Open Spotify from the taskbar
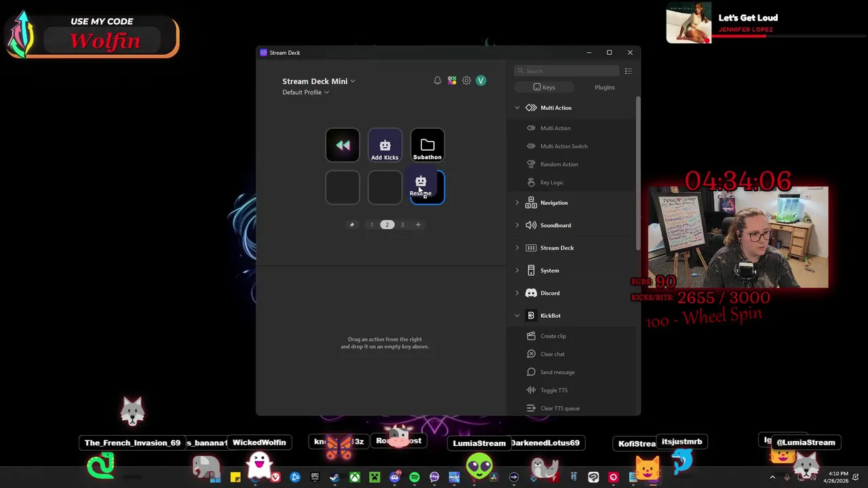Viewport: 868px width, 488px height. (x=414, y=477)
